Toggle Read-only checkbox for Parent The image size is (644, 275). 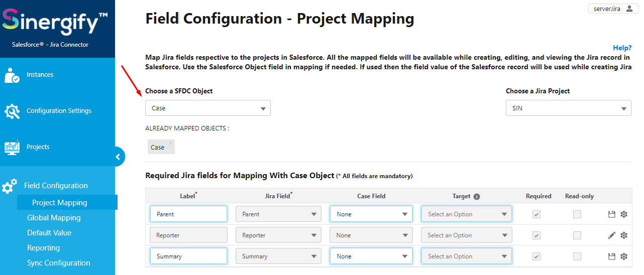click(577, 214)
